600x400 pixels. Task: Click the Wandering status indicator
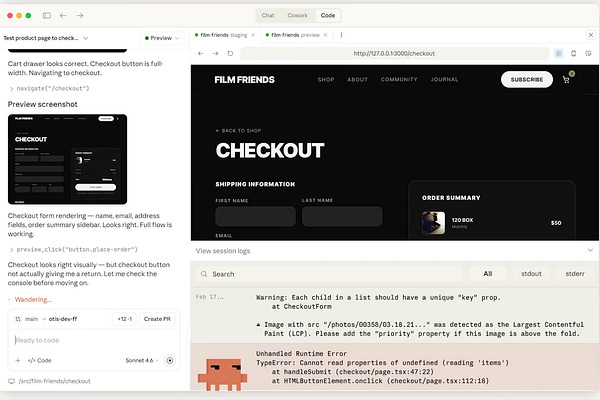pyautogui.click(x=33, y=299)
